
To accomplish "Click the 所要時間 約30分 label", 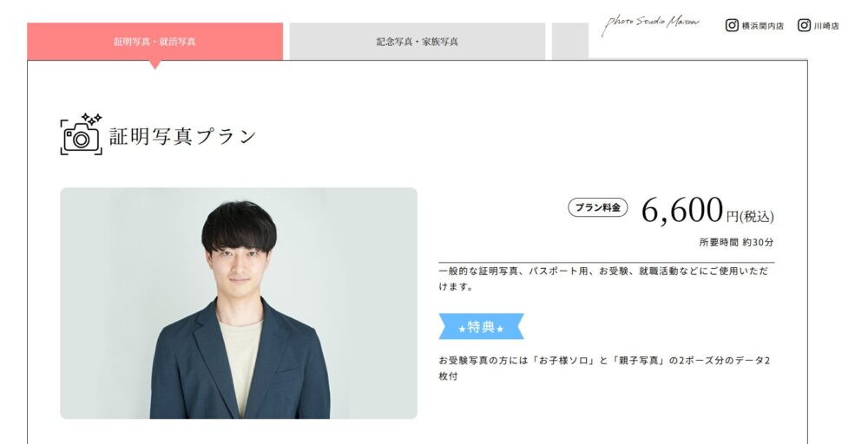I will tap(736, 242).
